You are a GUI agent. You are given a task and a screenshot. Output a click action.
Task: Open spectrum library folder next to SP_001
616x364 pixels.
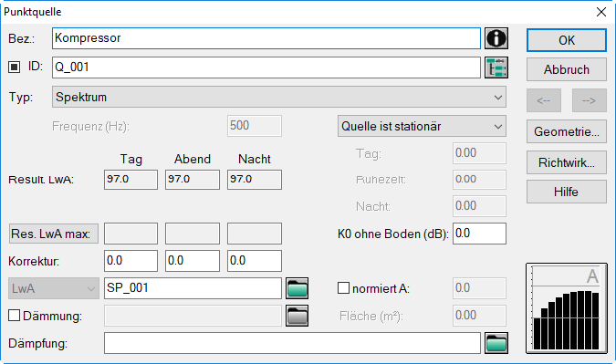coord(297,288)
